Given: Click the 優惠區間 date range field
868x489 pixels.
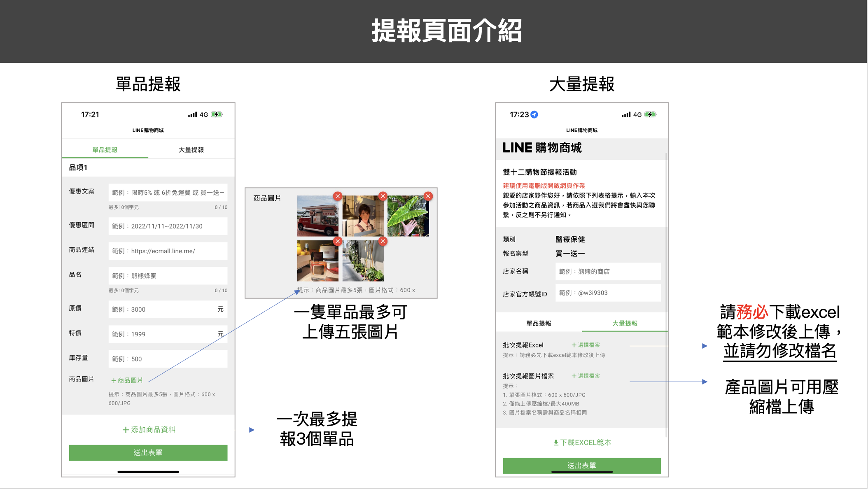Looking at the screenshot, I should [x=168, y=226].
